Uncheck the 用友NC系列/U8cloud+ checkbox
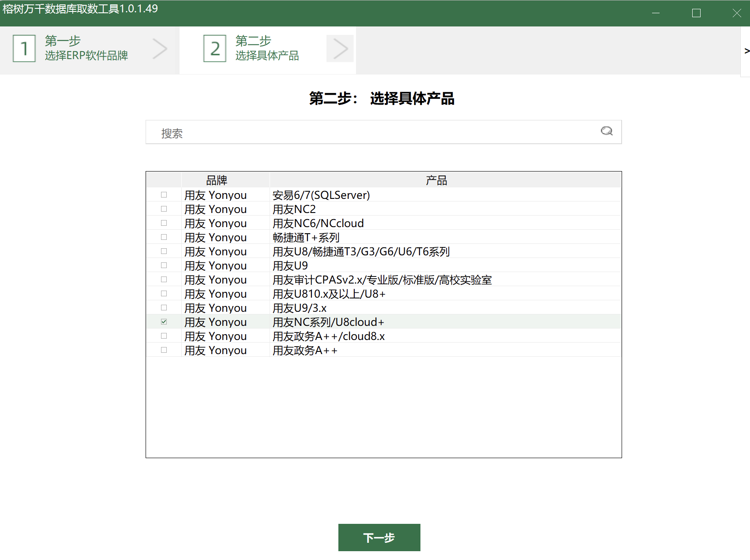 pos(164,321)
